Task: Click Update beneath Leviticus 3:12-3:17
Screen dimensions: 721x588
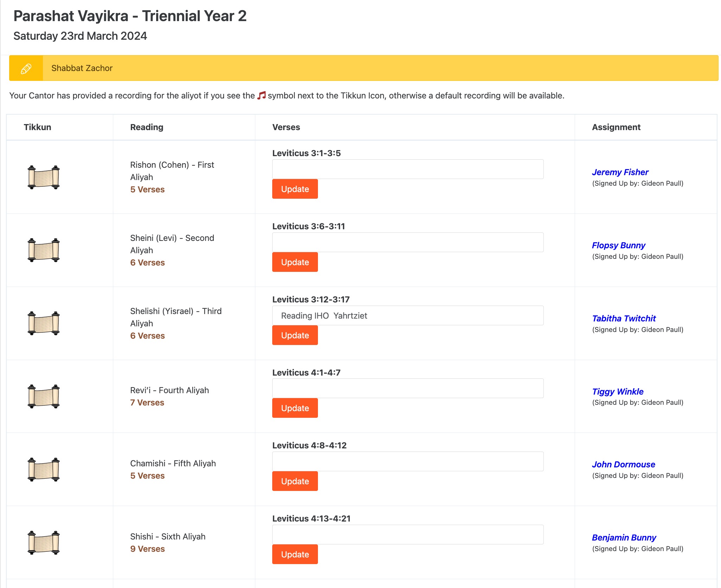Action: [295, 335]
